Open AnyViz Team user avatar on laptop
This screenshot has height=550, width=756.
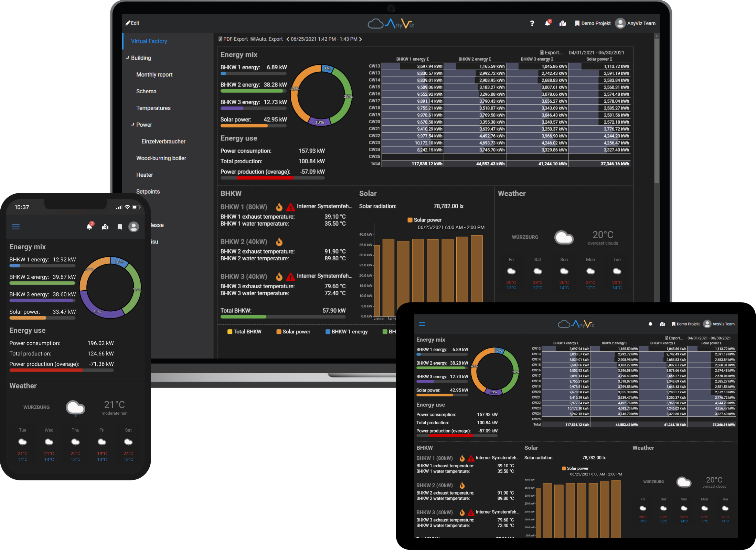click(620, 23)
